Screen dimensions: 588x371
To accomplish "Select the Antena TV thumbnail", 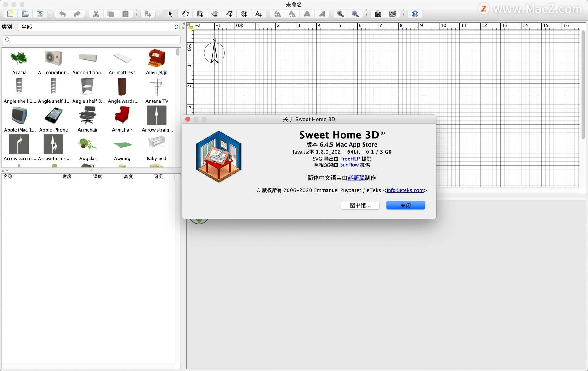I will point(156,87).
